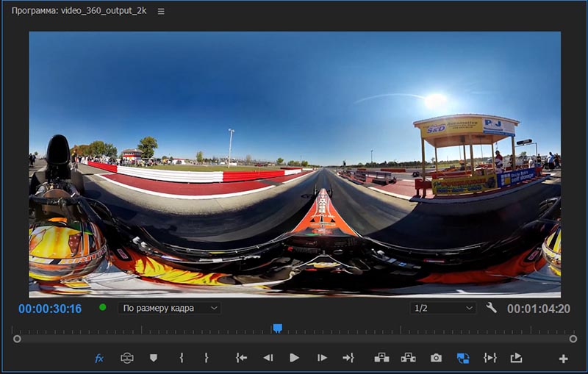Go to In point
Screen dimensions: 588x374
pos(241,358)
